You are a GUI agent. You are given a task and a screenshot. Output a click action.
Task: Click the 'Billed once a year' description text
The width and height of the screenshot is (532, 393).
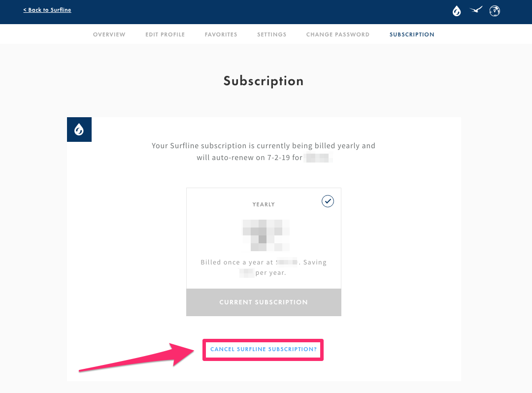[x=264, y=267]
